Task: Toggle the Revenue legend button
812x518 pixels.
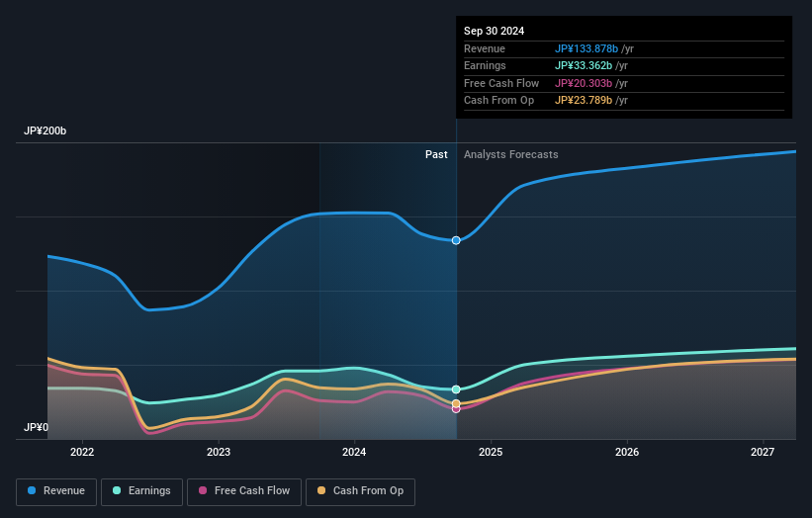Action: pos(56,491)
